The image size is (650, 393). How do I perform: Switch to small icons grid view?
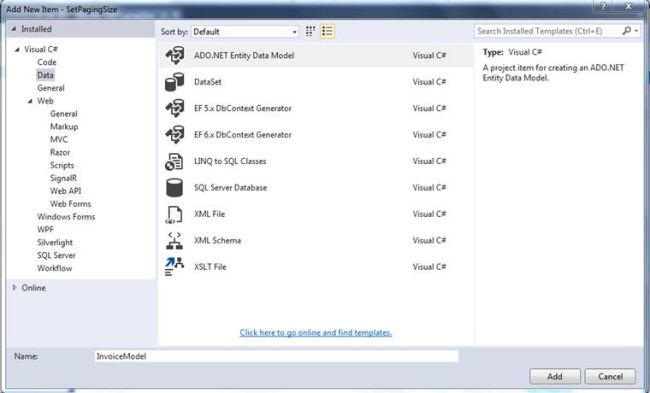click(x=310, y=31)
